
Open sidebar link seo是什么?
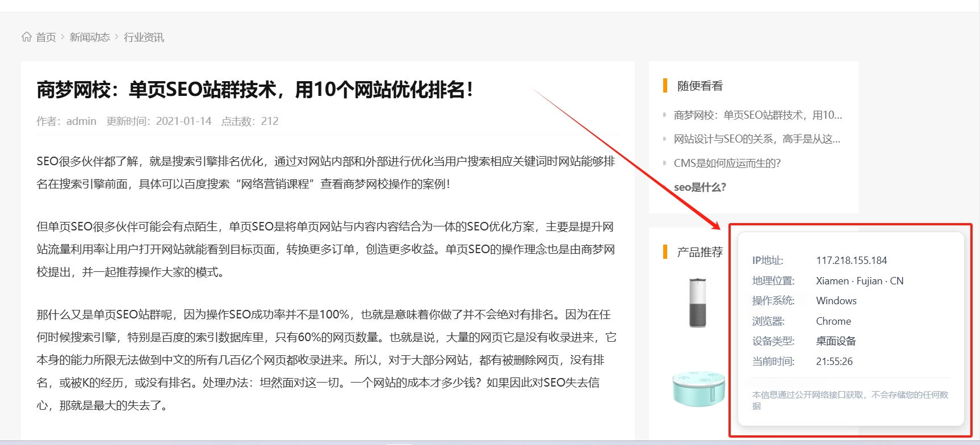pos(700,187)
